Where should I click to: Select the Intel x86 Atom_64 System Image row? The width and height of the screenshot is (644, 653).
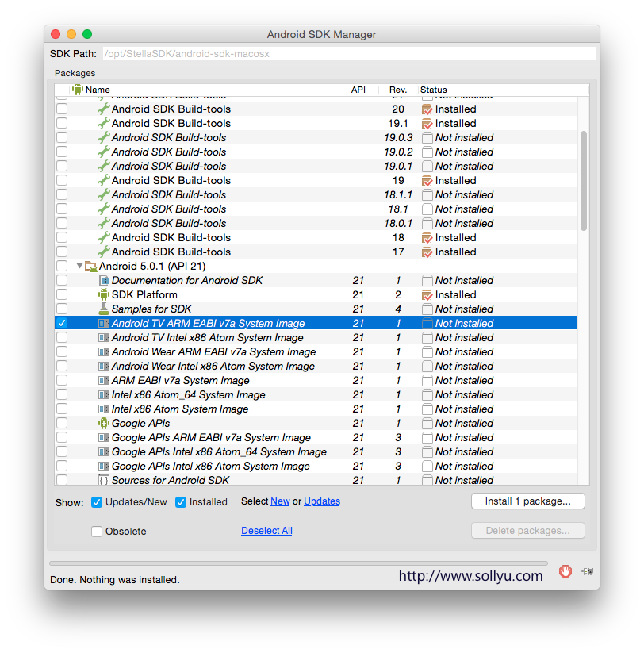pyautogui.click(x=316, y=394)
